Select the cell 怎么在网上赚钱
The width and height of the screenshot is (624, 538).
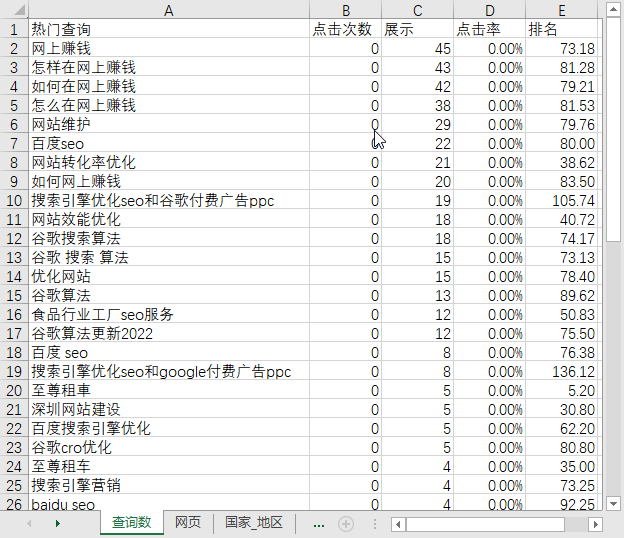click(169, 105)
